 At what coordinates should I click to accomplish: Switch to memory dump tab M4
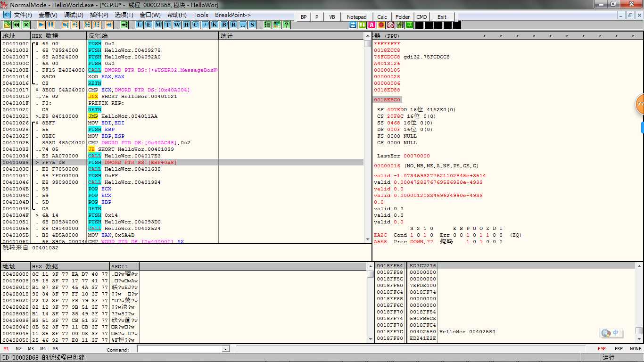pyautogui.click(x=43, y=349)
